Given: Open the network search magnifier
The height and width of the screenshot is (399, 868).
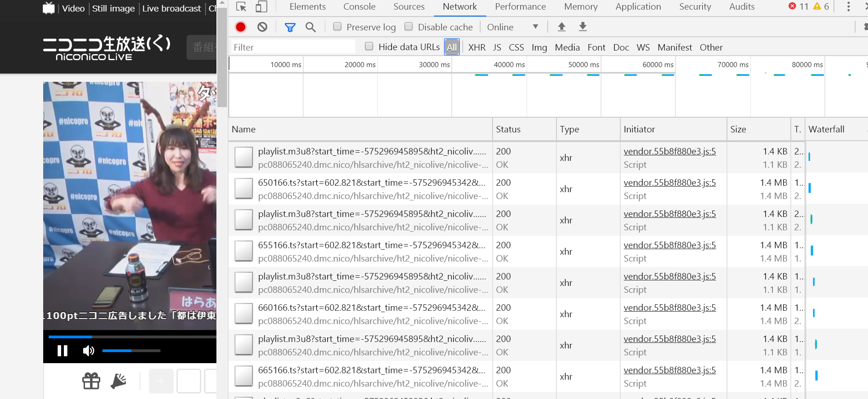Looking at the screenshot, I should click(311, 27).
